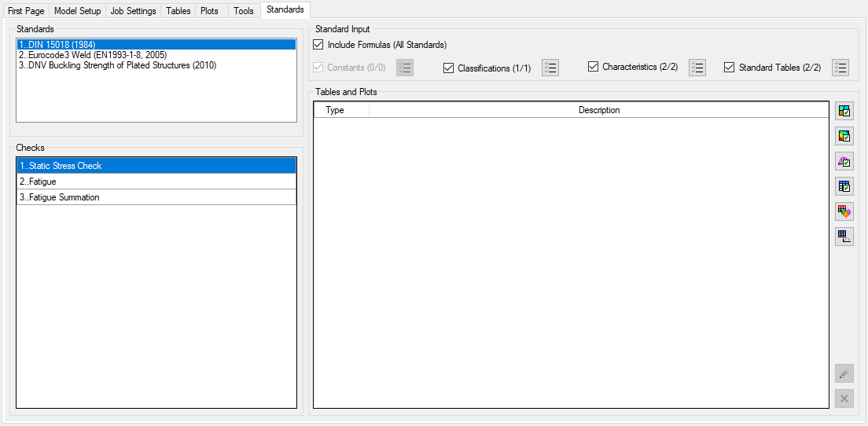Uncheck Include Formulas (All Standards)
The image size is (868, 426).
[318, 45]
